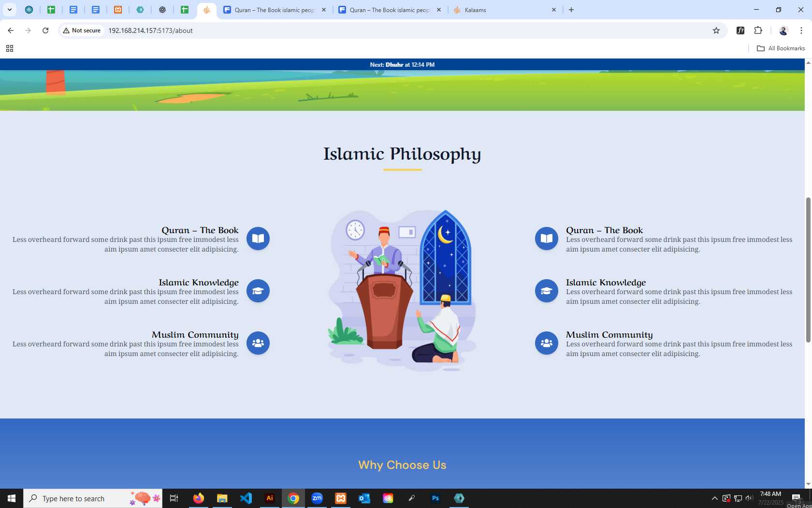Select the active pinned tab with orange calligraphy icon
Viewport: 812px width, 508px height.
pos(206,10)
